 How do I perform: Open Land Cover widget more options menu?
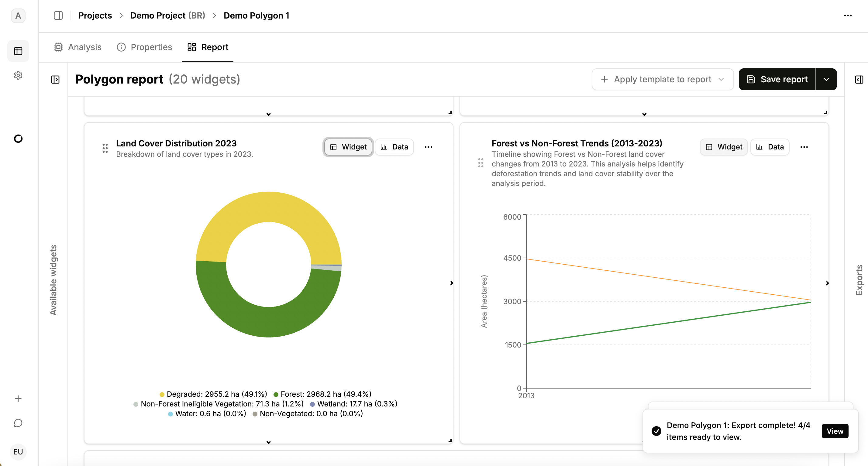[x=428, y=147]
